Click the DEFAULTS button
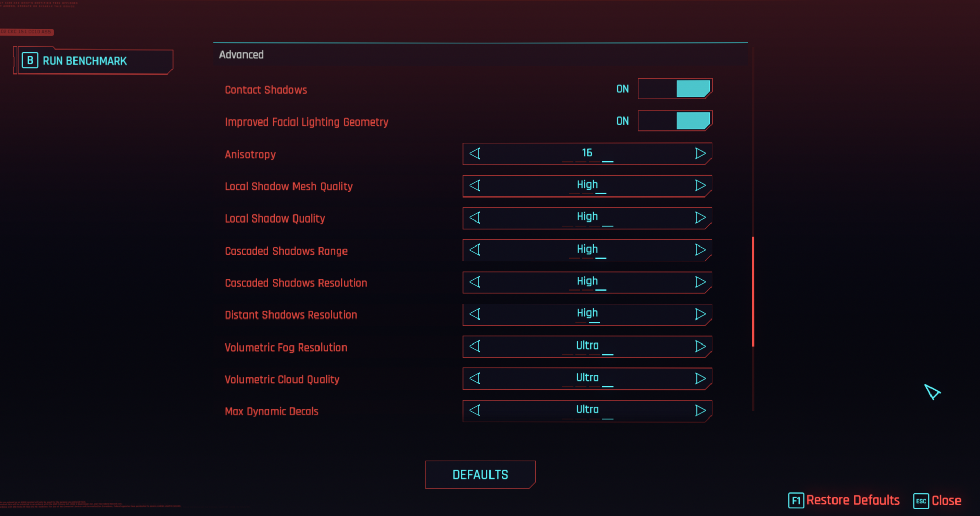Image resolution: width=980 pixels, height=516 pixels. coord(480,475)
